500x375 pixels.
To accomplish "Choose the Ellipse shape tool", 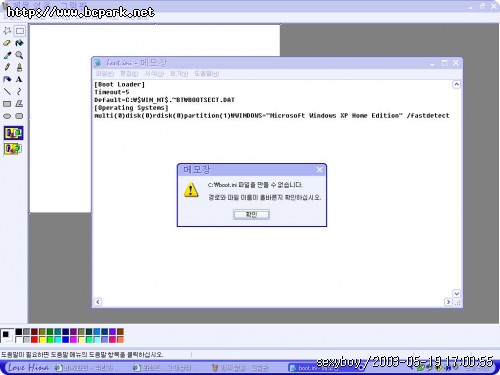I will [x=7, y=116].
